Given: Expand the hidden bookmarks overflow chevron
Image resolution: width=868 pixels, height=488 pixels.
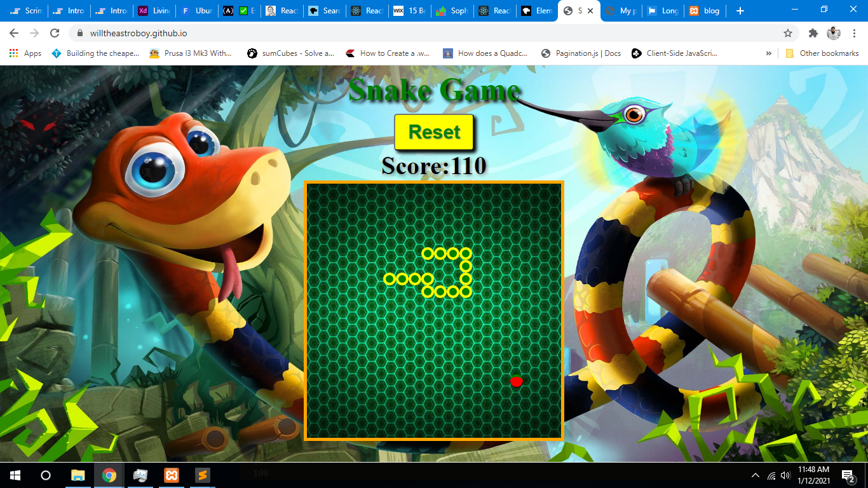Looking at the screenshot, I should tap(770, 53).
